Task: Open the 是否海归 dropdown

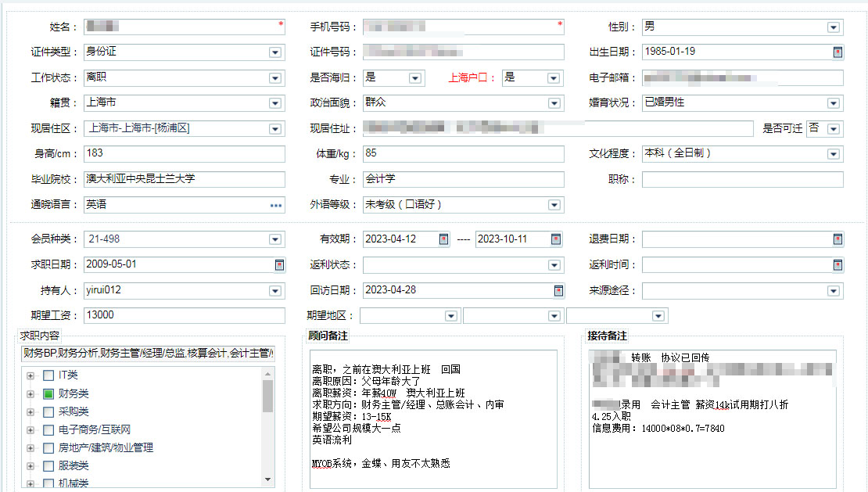Action: point(415,78)
